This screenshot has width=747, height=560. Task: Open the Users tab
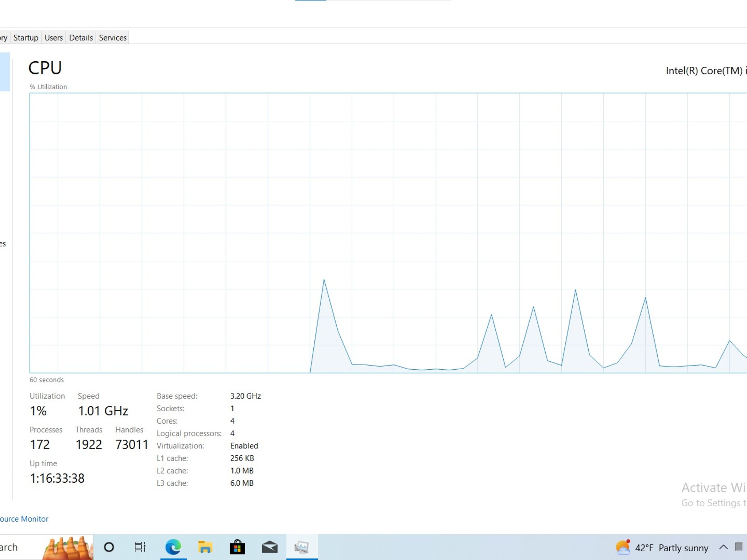(54, 38)
